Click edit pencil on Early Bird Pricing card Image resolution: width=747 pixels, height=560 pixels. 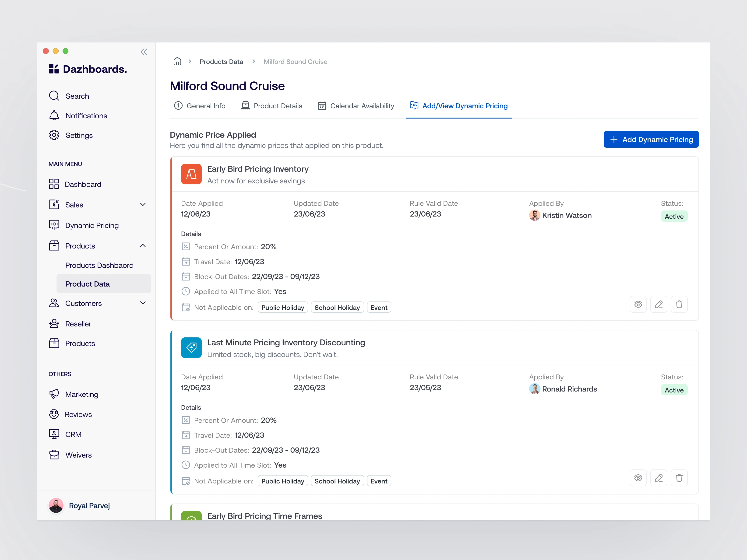click(x=659, y=304)
